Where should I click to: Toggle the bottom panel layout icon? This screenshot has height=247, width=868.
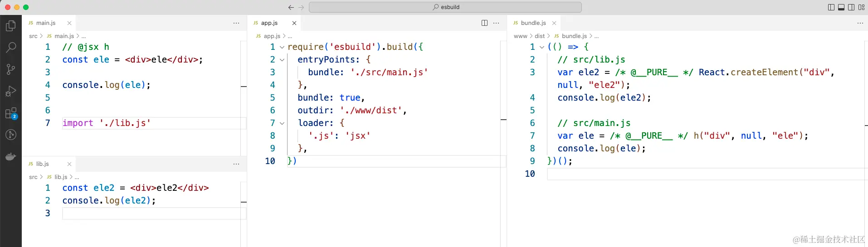pyautogui.click(x=841, y=7)
